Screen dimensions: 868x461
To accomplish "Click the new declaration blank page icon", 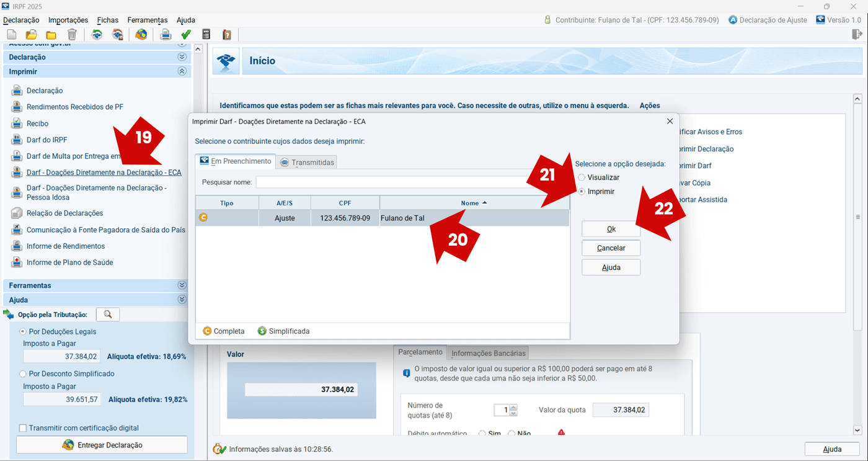I will click(x=12, y=35).
